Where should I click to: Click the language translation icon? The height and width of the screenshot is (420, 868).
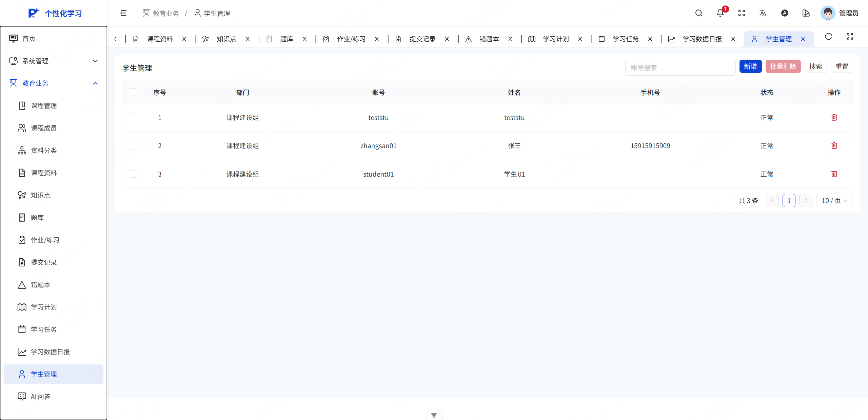point(763,13)
